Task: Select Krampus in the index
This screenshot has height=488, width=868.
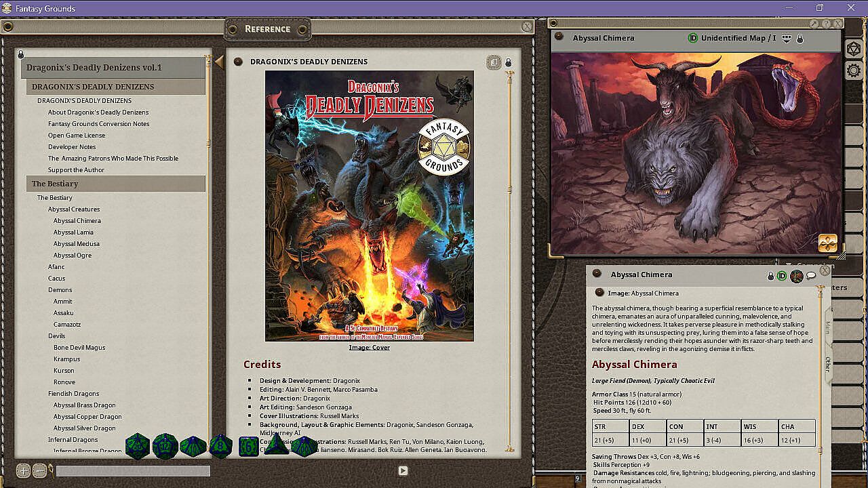Action: pos(67,359)
